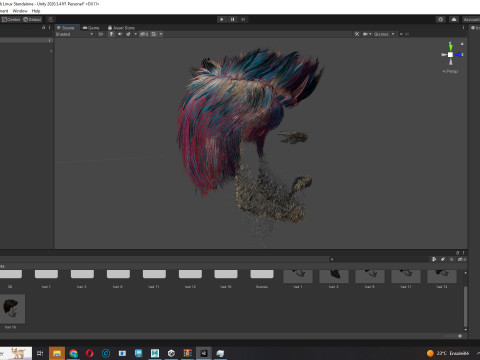Switch to the Scene tab
The height and width of the screenshot is (360, 480).
coord(66,28)
